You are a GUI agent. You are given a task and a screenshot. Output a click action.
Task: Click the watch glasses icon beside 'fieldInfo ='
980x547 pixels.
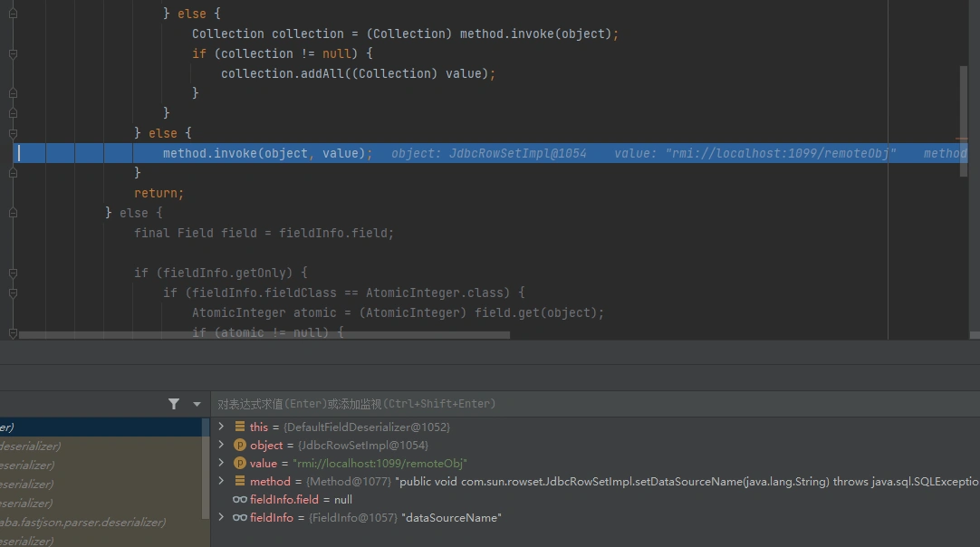240,517
